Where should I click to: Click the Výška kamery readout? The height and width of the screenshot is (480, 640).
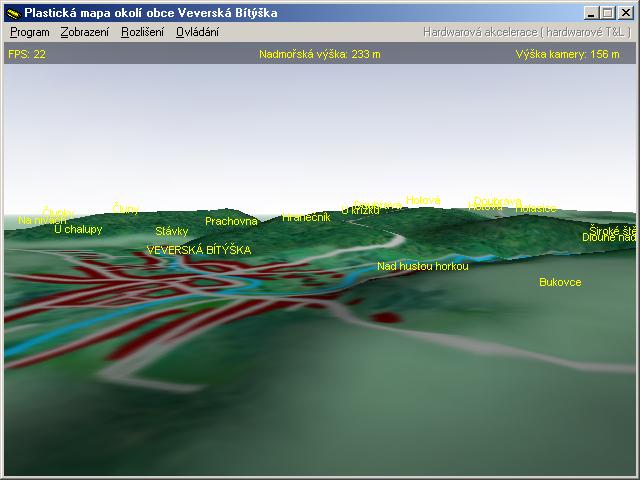point(567,54)
